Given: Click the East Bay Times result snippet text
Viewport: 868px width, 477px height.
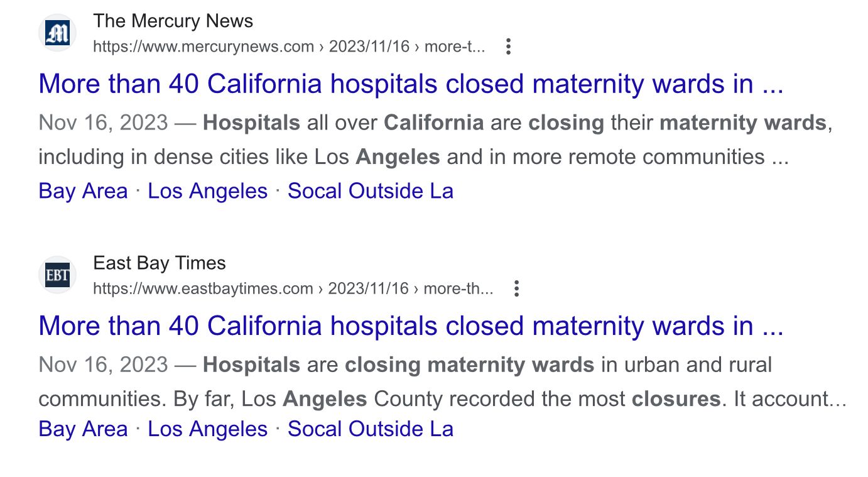Looking at the screenshot, I should [x=440, y=381].
